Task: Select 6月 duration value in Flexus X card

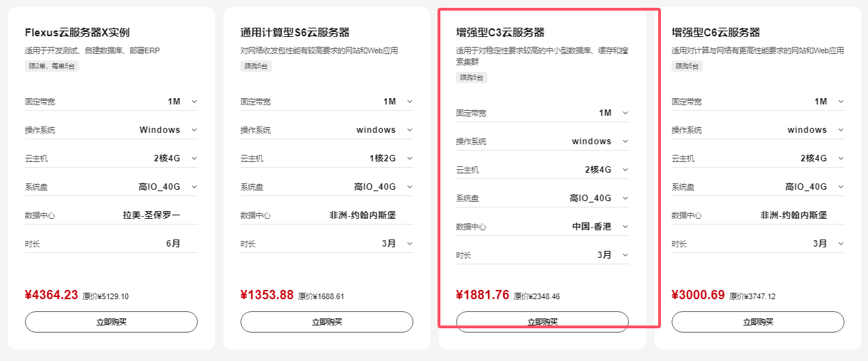Action: point(173,244)
